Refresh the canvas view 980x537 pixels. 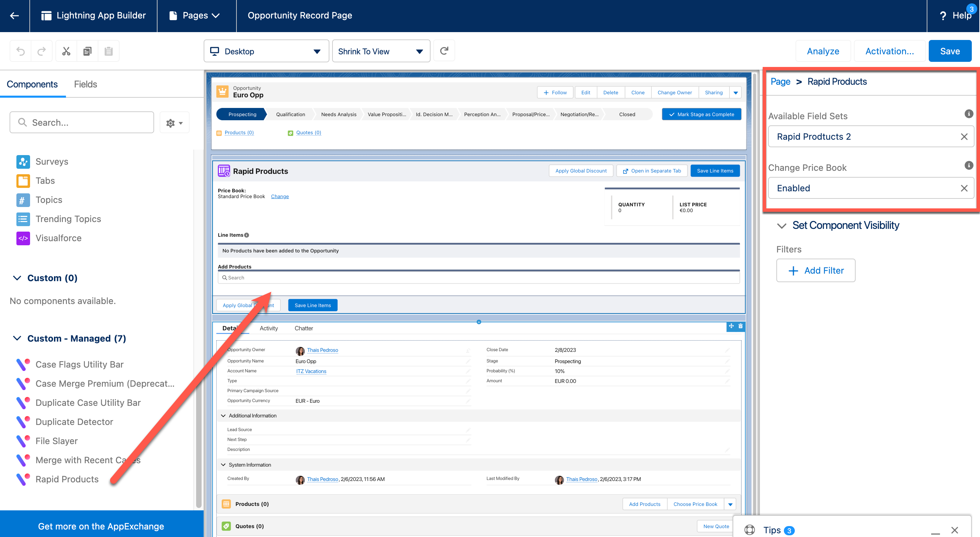coord(444,51)
